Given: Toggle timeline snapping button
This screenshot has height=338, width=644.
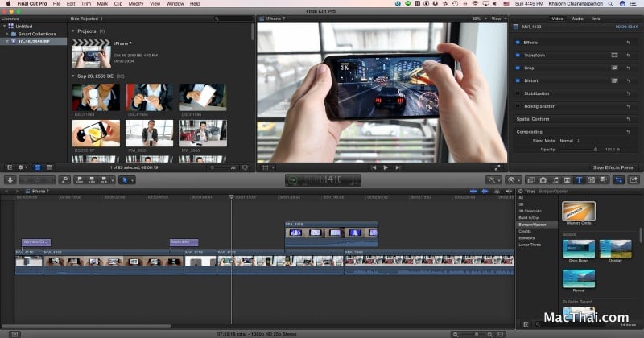Looking at the screenshot, I should pos(509,192).
